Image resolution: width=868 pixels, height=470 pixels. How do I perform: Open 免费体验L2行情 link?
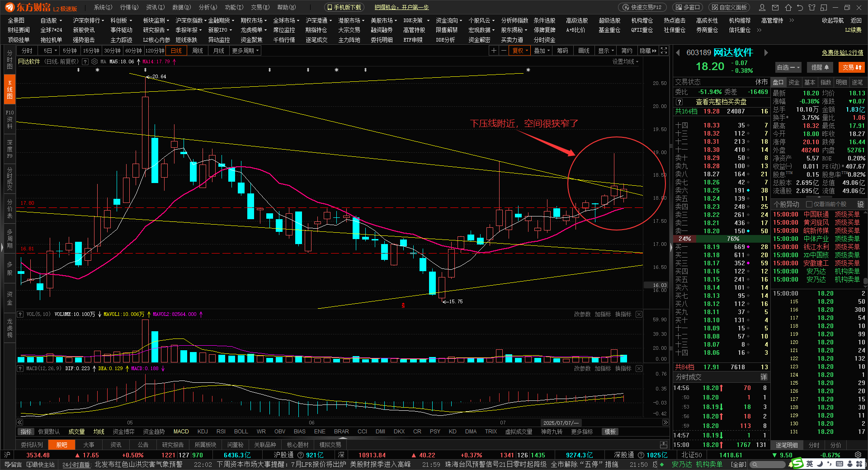coord(842,53)
